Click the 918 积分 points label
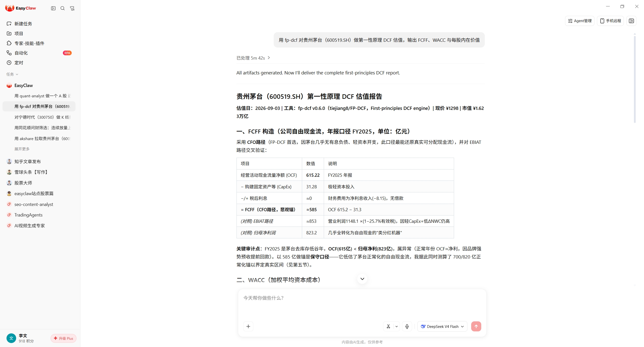The height and width of the screenshot is (347, 644). point(26,341)
